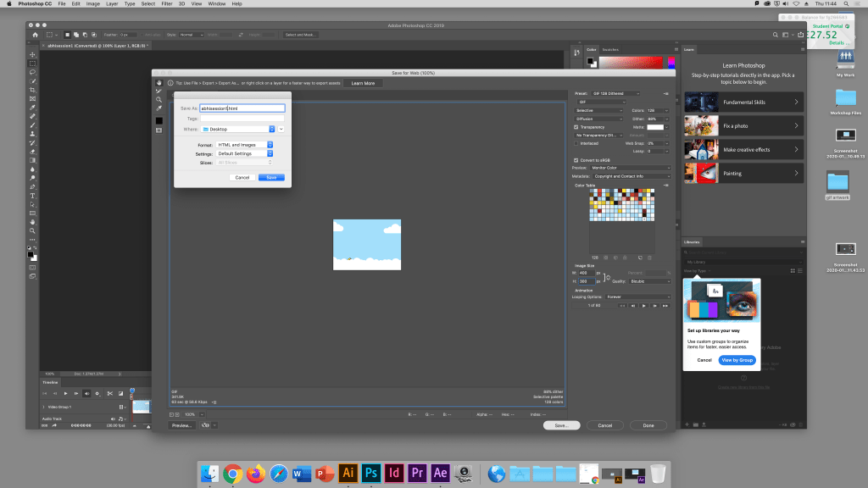
Task: Play the animation preview
Action: (644, 305)
